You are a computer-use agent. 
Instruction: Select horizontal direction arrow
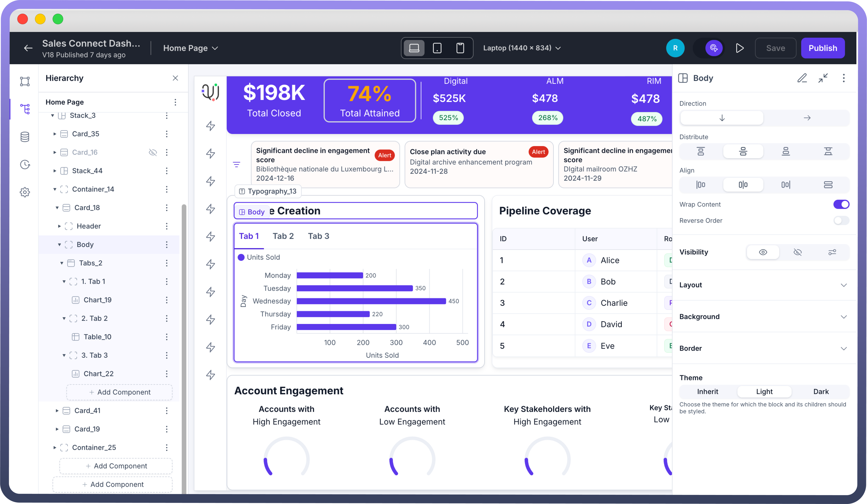[x=807, y=118]
